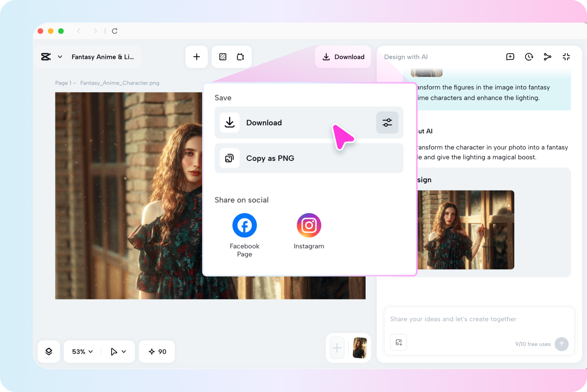Share on Instagram

309,226
